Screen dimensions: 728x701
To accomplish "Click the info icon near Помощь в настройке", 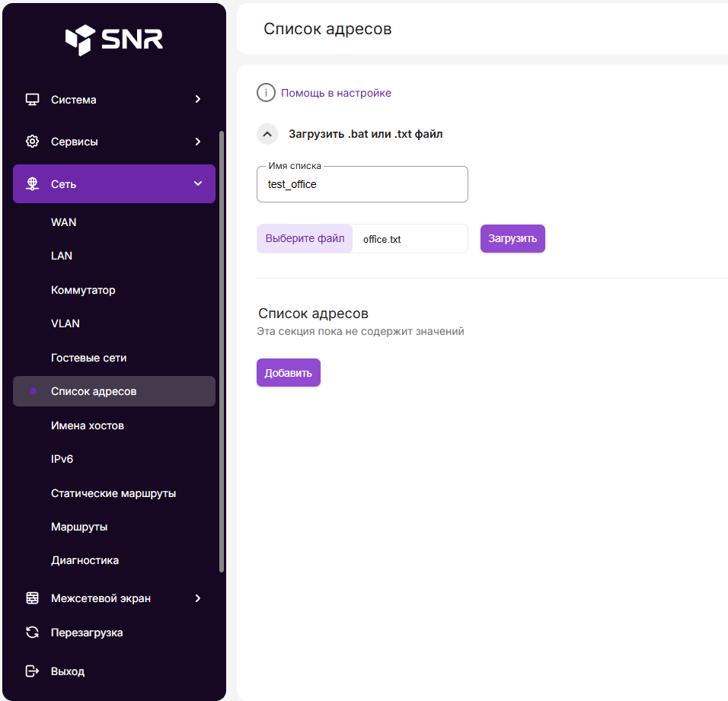I will [266, 93].
